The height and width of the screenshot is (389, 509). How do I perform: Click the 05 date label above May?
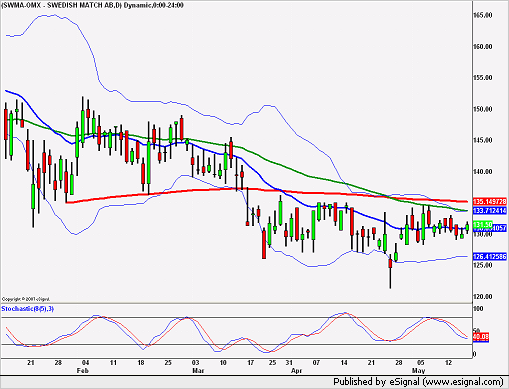click(421, 363)
